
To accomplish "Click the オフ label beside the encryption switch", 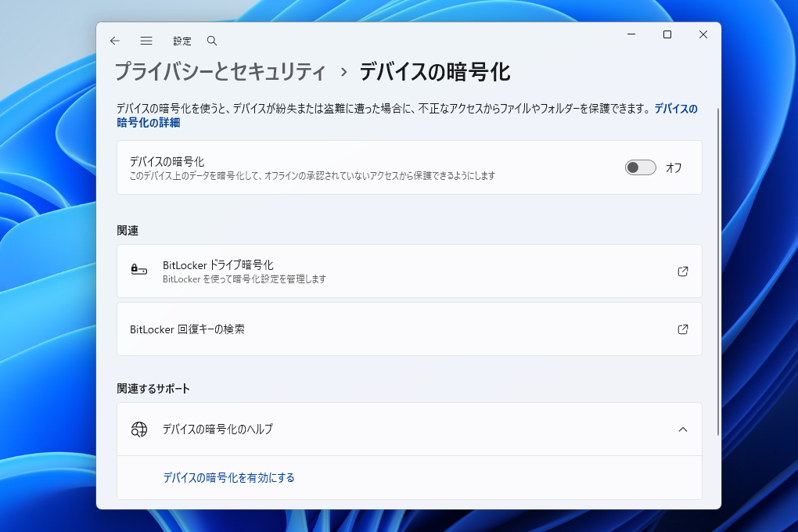I will pyautogui.click(x=674, y=167).
